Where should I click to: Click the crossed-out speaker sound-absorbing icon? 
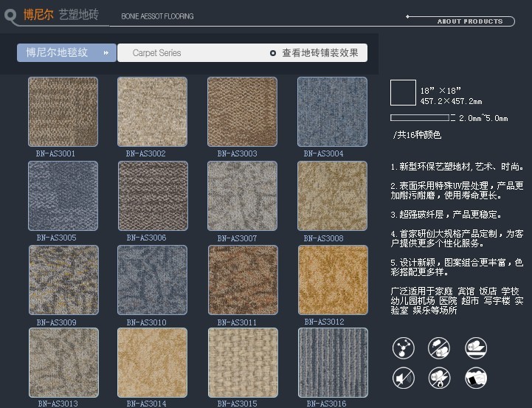point(403,378)
